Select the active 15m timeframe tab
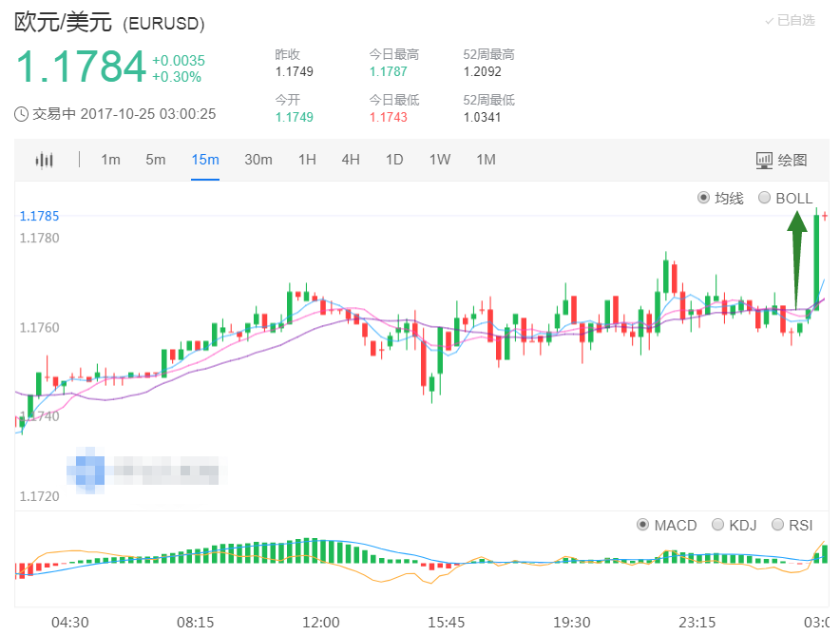Image resolution: width=840 pixels, height=635 pixels. 205,160
